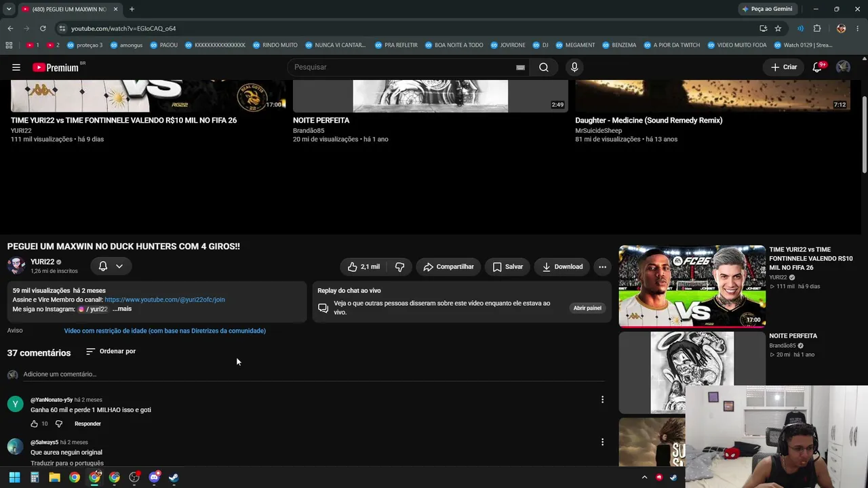
Task: Open the BENZEMA bookmark
Action: pyautogui.click(x=618, y=45)
